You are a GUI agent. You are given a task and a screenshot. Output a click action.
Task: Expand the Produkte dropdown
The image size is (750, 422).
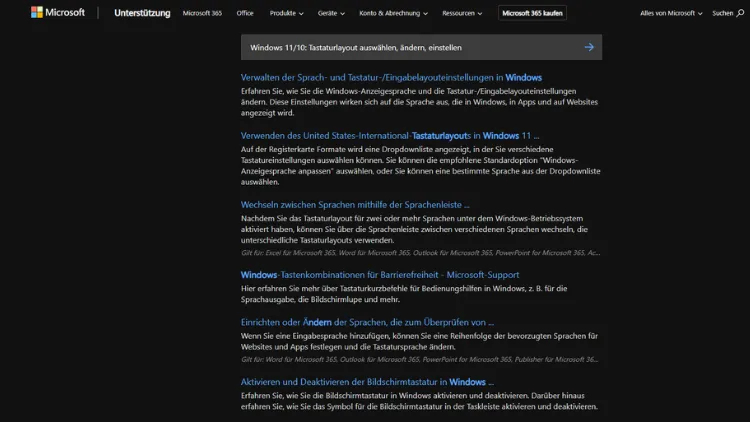[x=286, y=13]
